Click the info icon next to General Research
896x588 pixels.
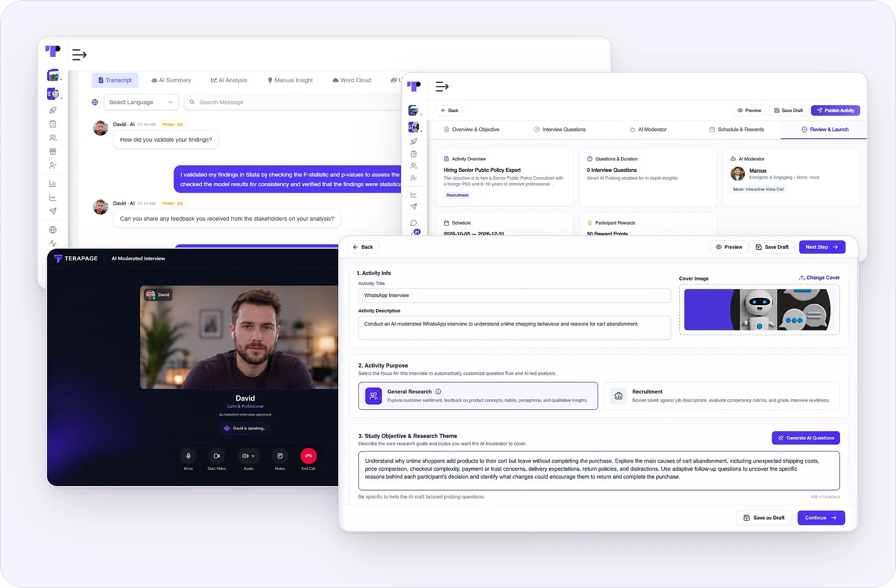coord(438,391)
